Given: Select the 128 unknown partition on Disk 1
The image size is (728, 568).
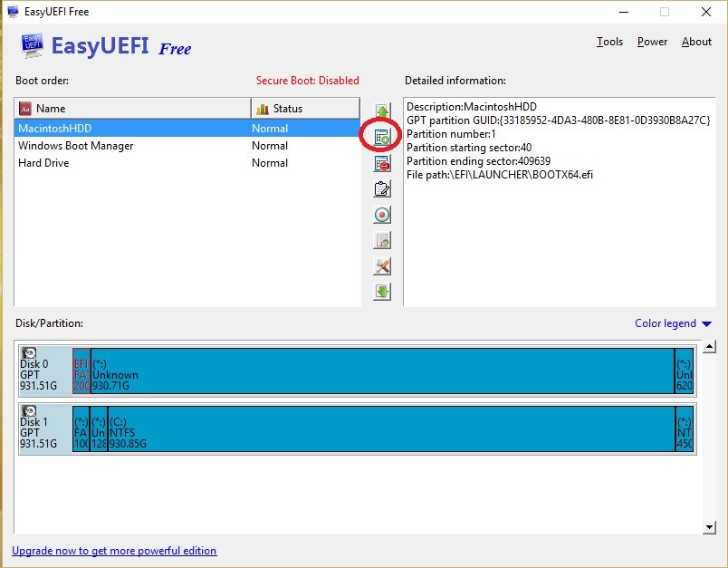Looking at the screenshot, I should 99,428.
